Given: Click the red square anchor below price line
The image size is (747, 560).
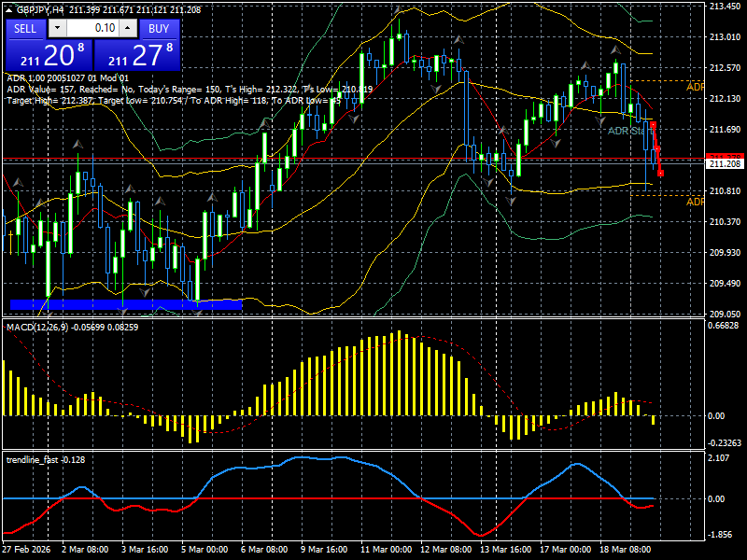Looking at the screenshot, I should click(x=661, y=174).
